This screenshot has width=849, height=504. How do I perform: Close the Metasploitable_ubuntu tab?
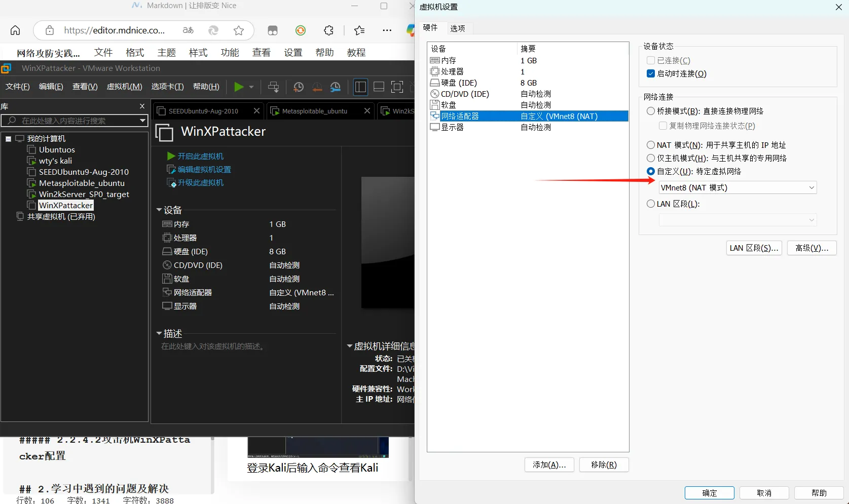[367, 111]
